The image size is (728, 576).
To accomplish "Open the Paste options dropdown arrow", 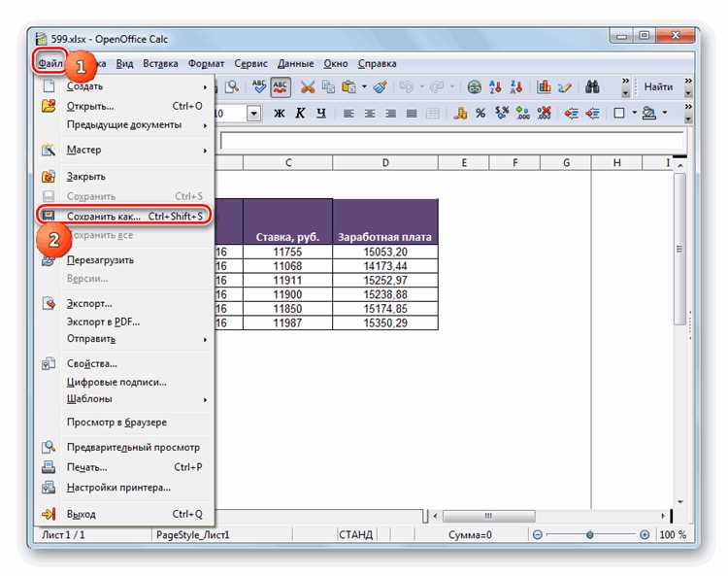I will [x=364, y=86].
